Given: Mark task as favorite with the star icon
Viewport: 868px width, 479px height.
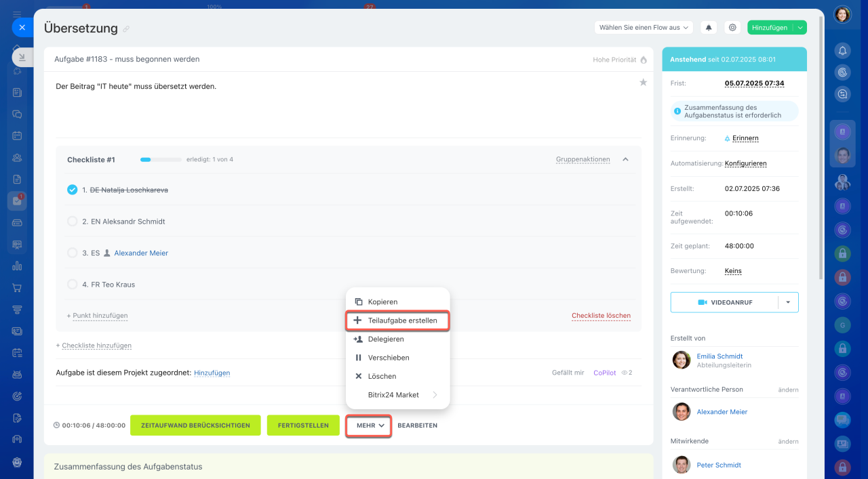Looking at the screenshot, I should 643,82.
